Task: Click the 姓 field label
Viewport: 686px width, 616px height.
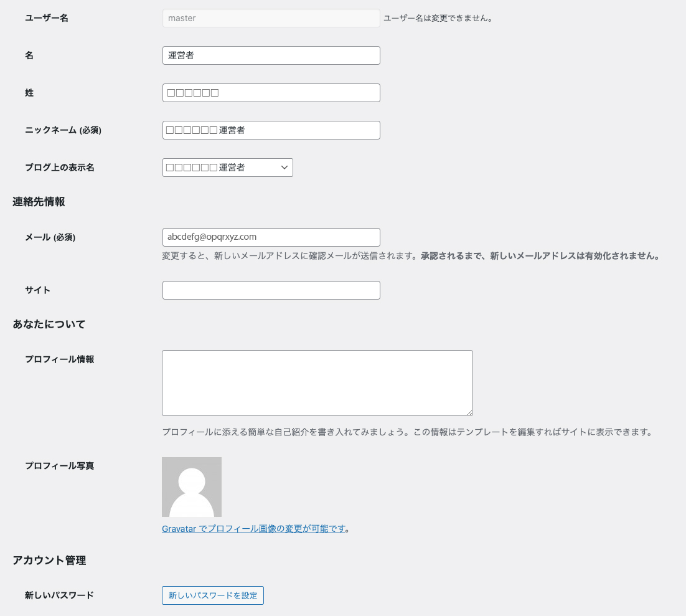Action: (29, 93)
